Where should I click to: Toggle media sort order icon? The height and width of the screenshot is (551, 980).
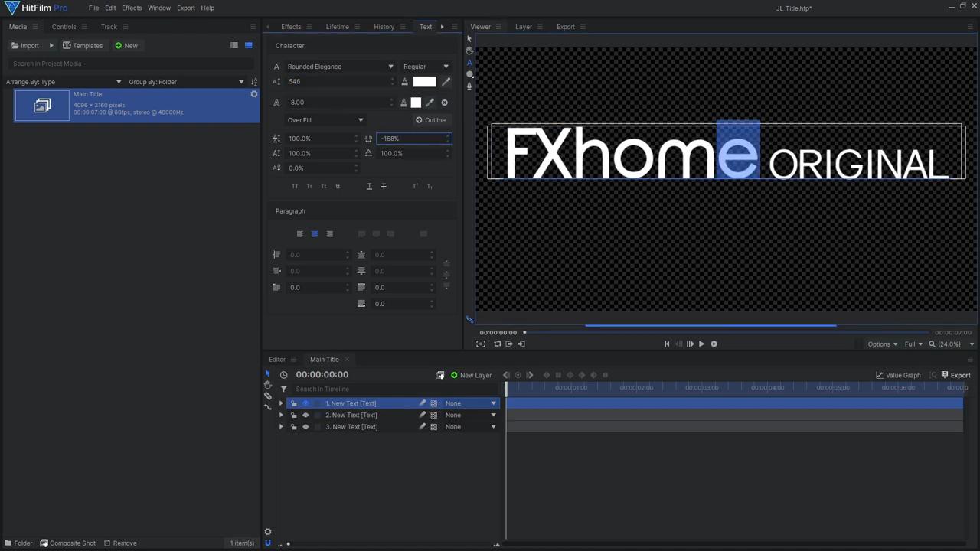(x=254, y=82)
